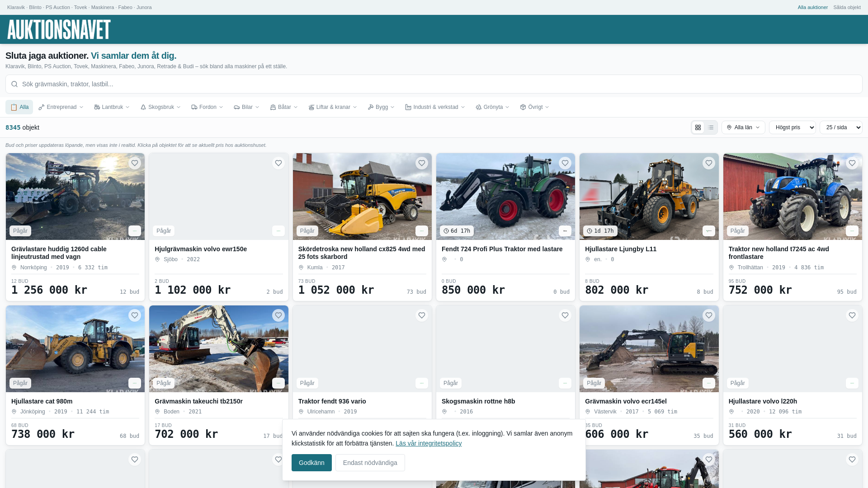Open the Skördetroska new holland combine photo
The height and width of the screenshot is (488, 868).
click(362, 197)
